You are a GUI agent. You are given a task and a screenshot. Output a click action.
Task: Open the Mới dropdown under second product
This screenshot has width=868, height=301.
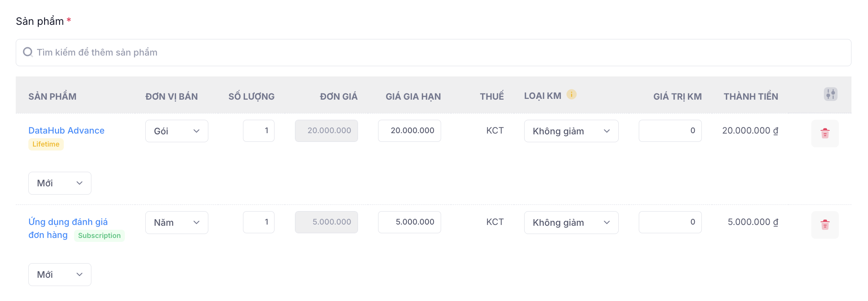coord(60,275)
